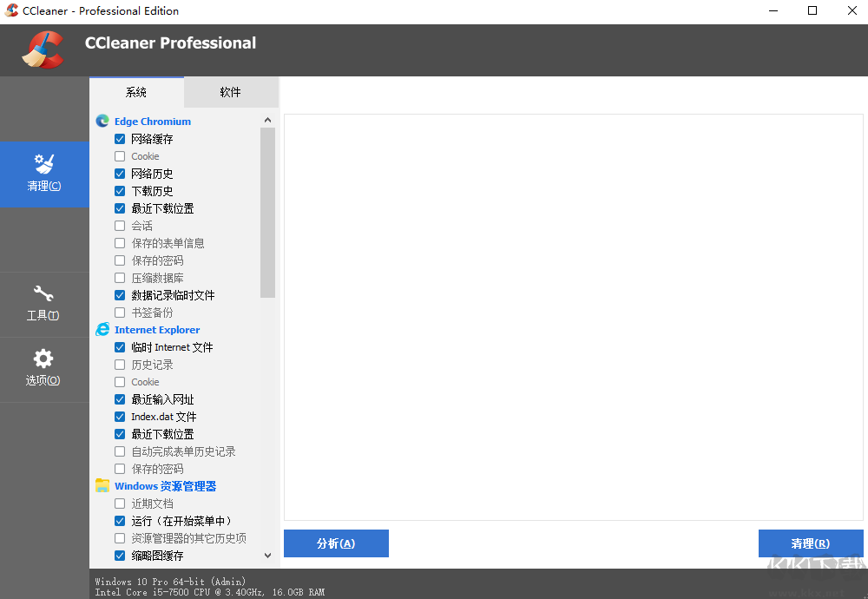Viewport: 868px width, 599px height.
Task: Click the CCleaner icon in title bar
Action: [x=11, y=11]
